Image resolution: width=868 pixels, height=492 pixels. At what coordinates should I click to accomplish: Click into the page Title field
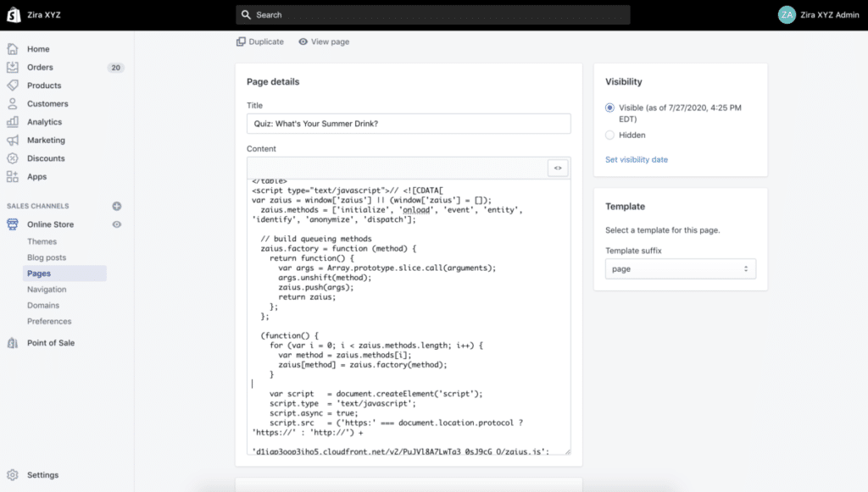409,124
